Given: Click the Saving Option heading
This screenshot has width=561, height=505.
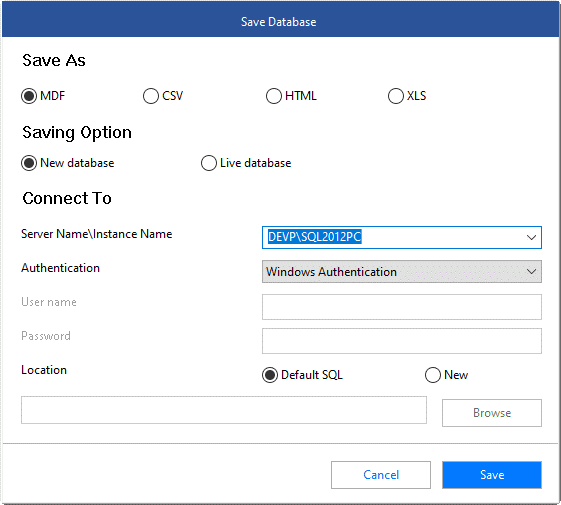Looking at the screenshot, I should pos(77,133).
